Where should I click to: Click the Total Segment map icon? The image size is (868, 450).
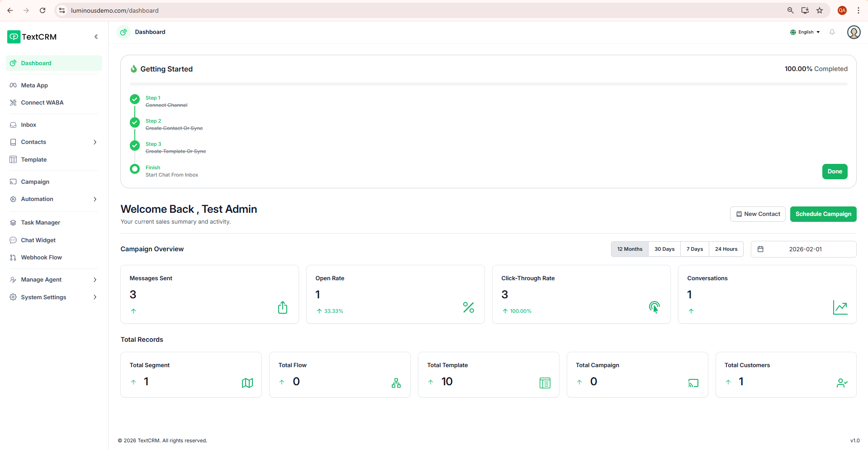[x=247, y=383]
